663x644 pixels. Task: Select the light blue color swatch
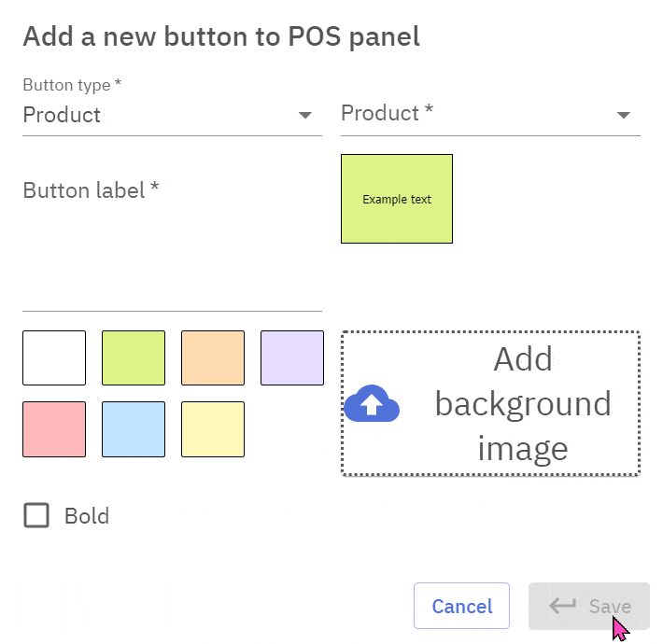pyautogui.click(x=134, y=429)
